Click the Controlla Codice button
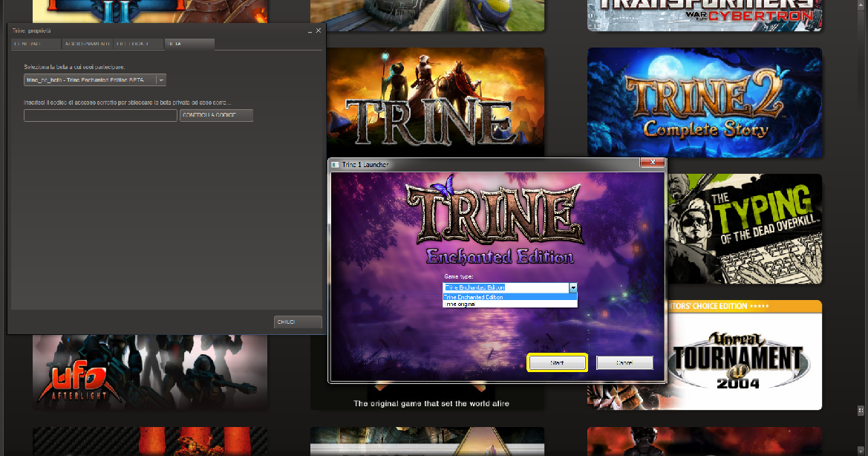 (x=216, y=116)
